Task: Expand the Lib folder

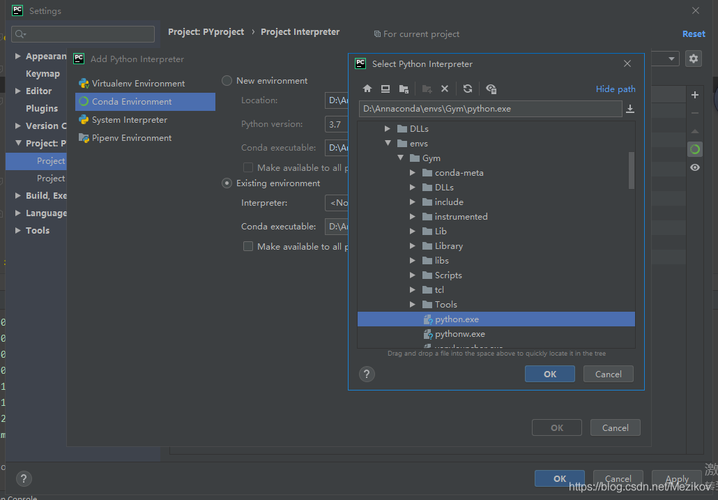Action: coord(413,231)
